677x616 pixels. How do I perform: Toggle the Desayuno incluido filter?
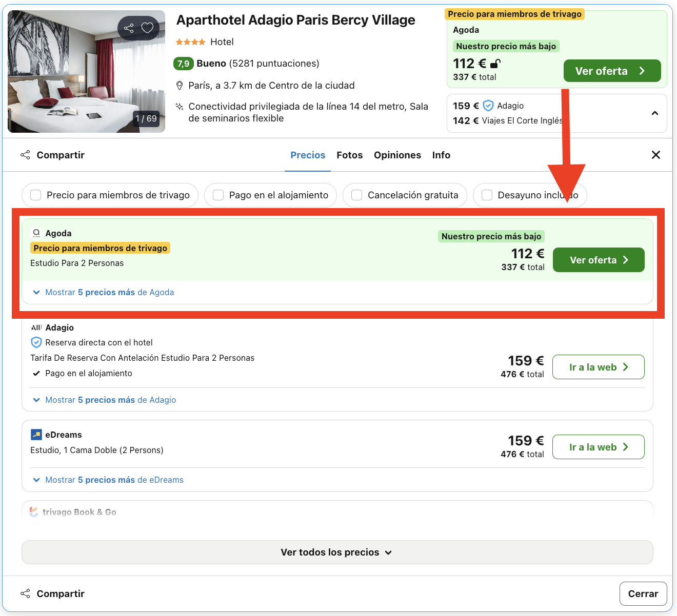click(487, 195)
